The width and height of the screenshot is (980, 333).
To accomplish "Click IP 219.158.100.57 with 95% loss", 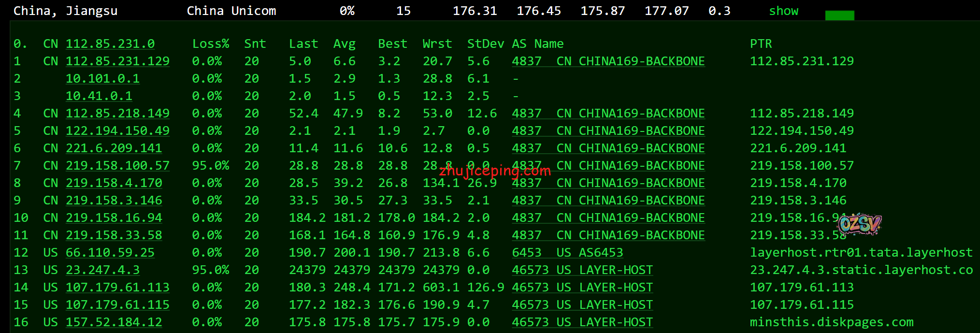I will point(117,166).
